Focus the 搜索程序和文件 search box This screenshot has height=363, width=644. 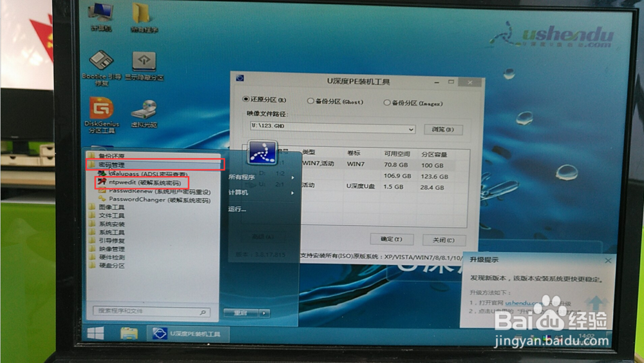pos(151,312)
